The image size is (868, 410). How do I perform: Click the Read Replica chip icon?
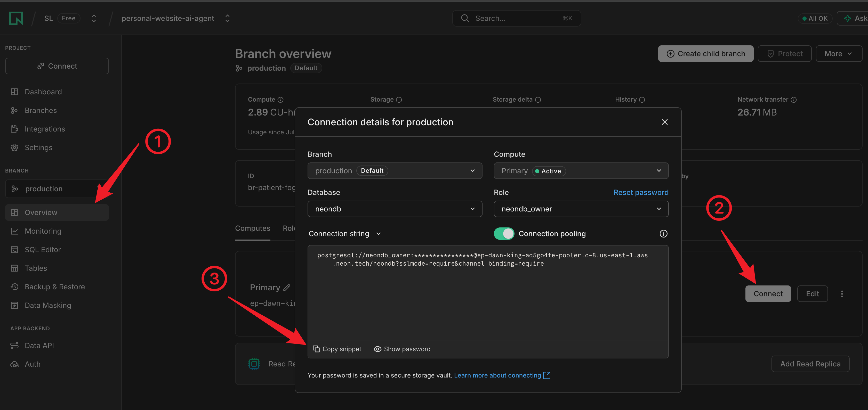click(x=254, y=364)
